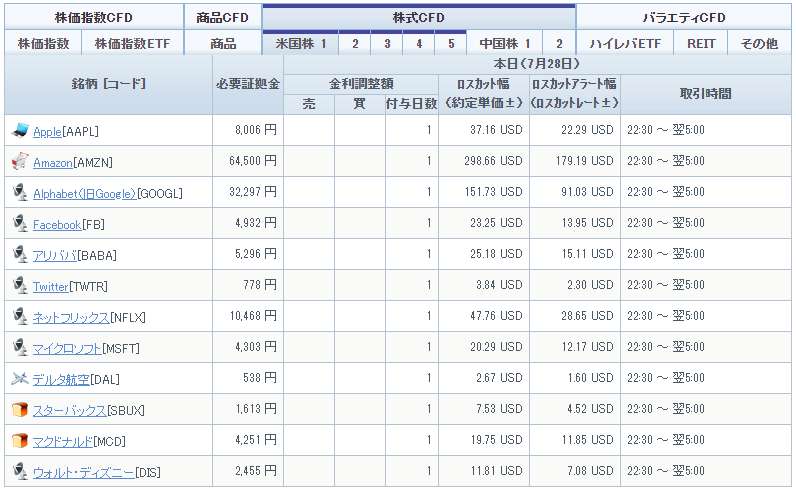This screenshot has height=490, width=796.
Task: Select the 商品 sub-tab
Action: (223, 43)
